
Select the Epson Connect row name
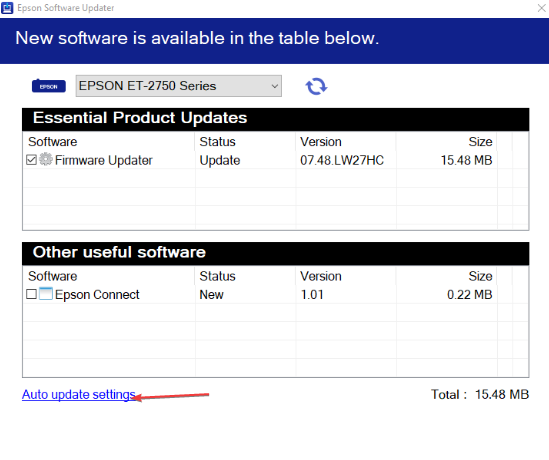[97, 295]
